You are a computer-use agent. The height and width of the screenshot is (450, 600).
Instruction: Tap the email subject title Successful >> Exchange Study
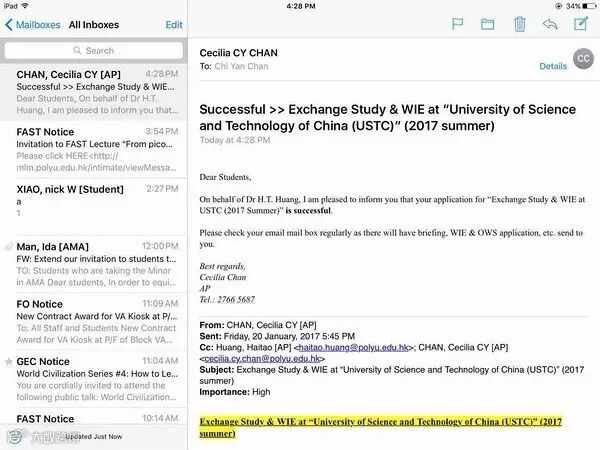pyautogui.click(x=387, y=117)
